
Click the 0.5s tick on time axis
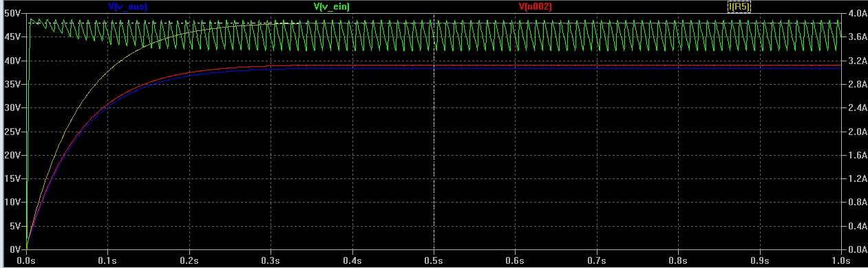point(434,261)
